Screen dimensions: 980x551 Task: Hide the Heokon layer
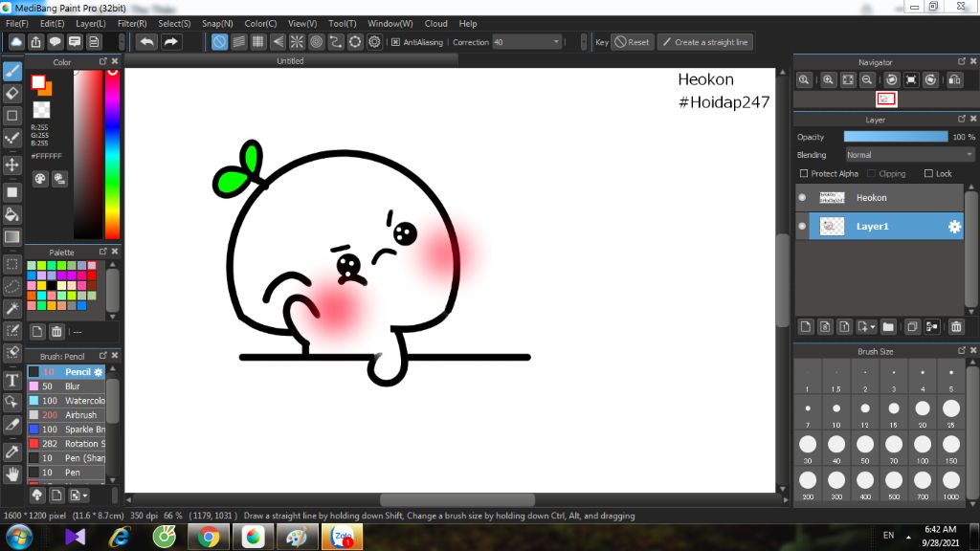tap(803, 197)
